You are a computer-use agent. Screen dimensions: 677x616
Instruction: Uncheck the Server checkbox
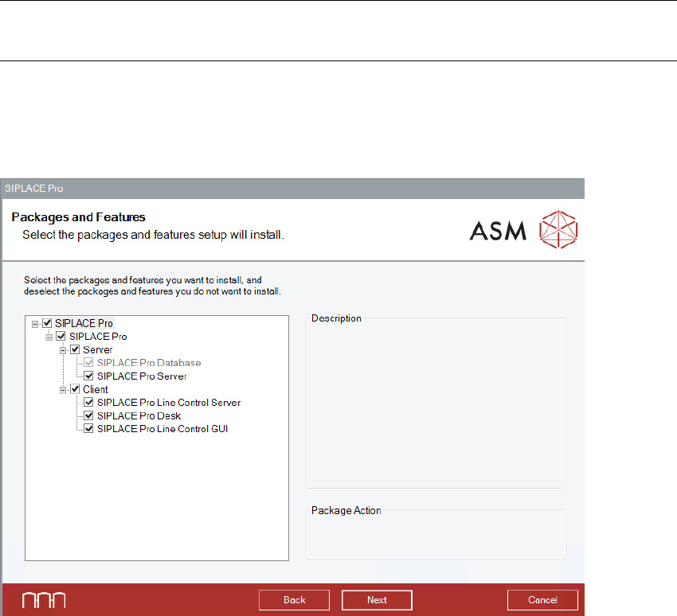(x=75, y=349)
